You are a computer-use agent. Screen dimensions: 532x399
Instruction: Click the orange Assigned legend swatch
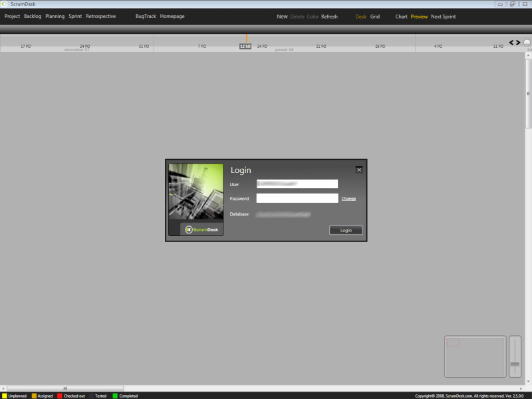click(x=34, y=396)
